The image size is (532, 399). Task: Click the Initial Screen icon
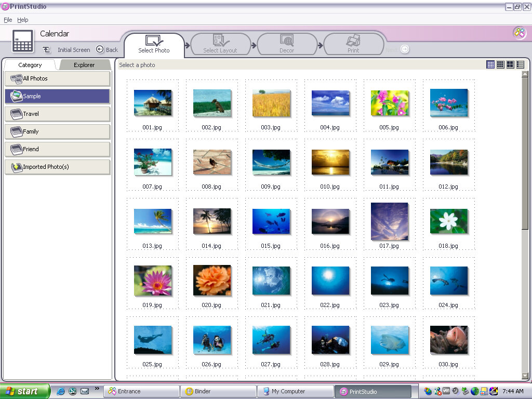[47, 50]
